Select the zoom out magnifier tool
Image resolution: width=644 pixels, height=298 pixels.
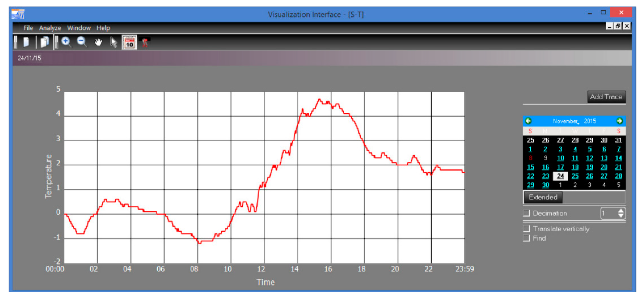click(x=82, y=42)
